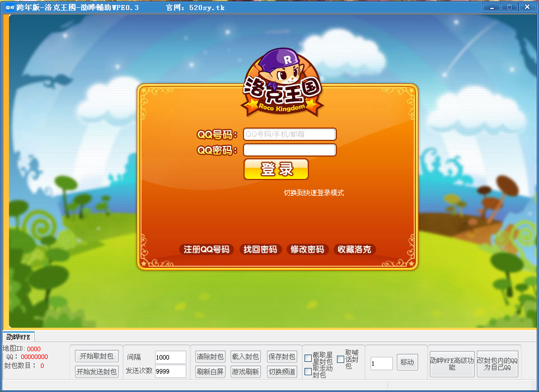Click the QQ密码 password field
Screen dimensions: 539x392
pos(289,150)
